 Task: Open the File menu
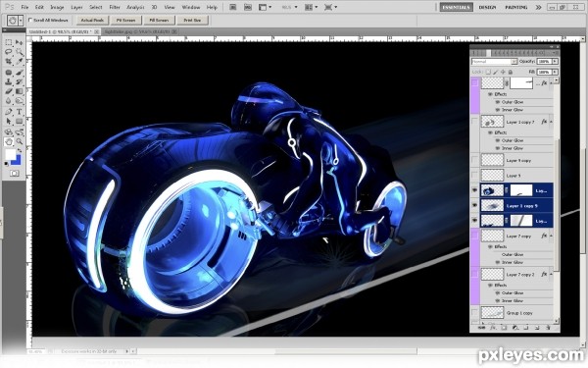point(24,7)
